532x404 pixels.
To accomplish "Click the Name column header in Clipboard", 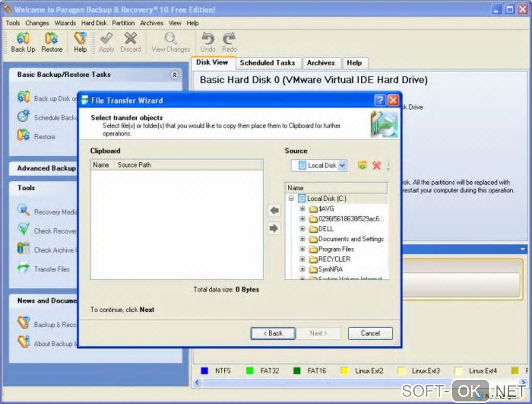I will tap(103, 165).
